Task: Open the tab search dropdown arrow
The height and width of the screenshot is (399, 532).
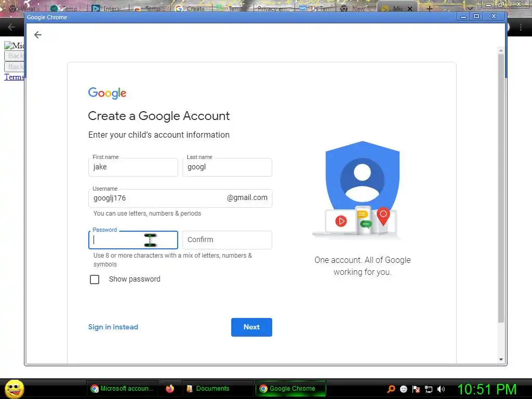Action: coord(470,8)
